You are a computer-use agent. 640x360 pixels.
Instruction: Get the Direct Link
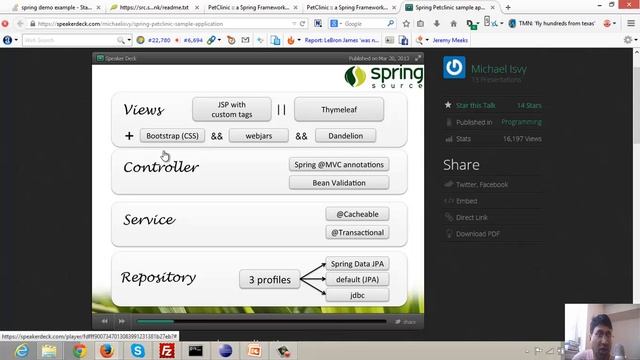[x=471, y=217]
